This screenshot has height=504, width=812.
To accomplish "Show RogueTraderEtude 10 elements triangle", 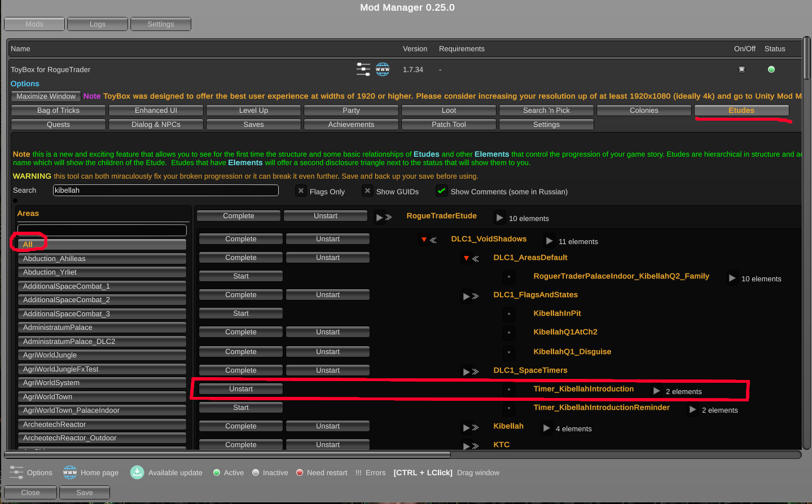I will 499,218.
